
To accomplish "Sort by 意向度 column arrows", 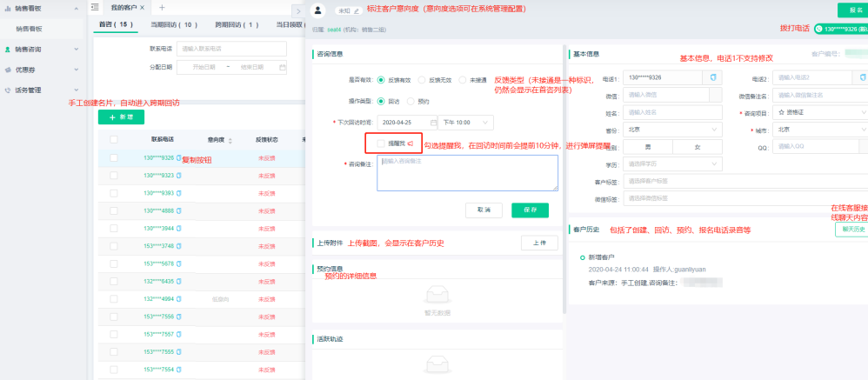I will [x=229, y=139].
